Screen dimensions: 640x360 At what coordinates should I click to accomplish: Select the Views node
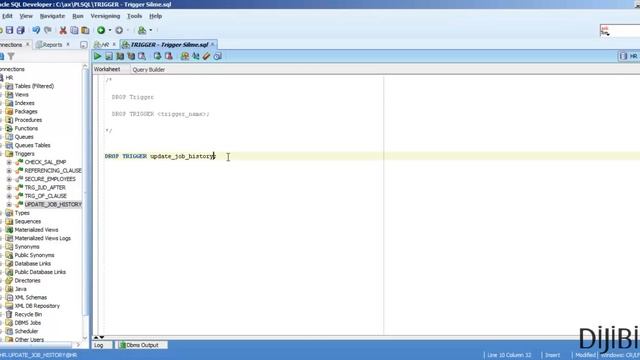pos(22,95)
